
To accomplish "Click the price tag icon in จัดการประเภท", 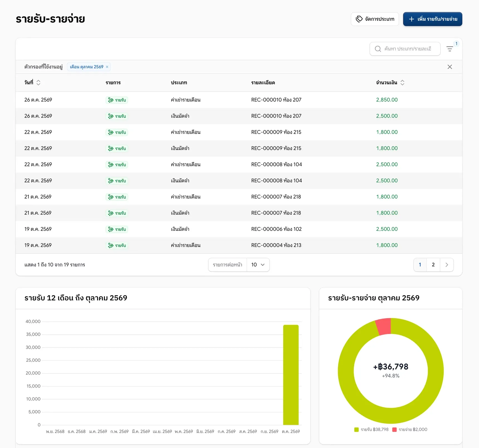I will [x=359, y=19].
